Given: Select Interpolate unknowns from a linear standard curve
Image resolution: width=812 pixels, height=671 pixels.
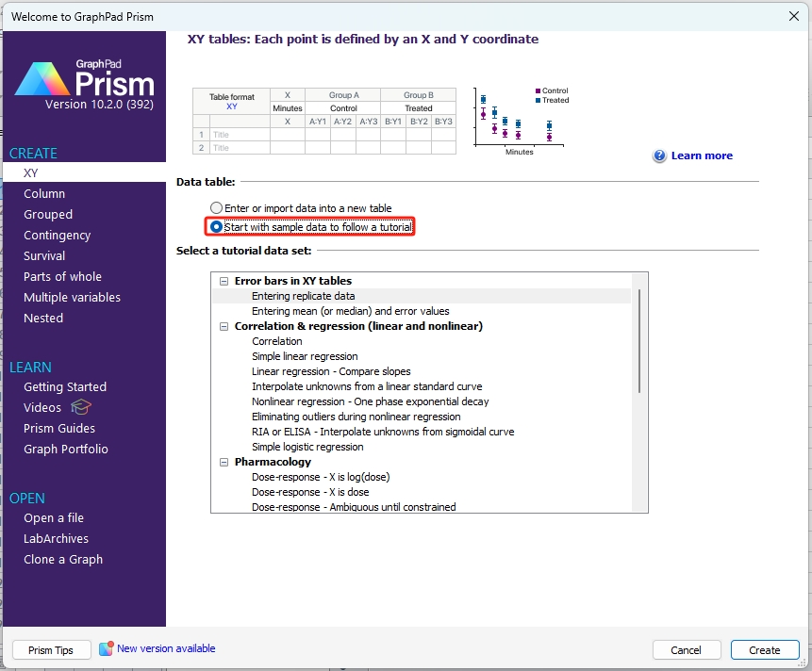Looking at the screenshot, I should (x=367, y=386).
